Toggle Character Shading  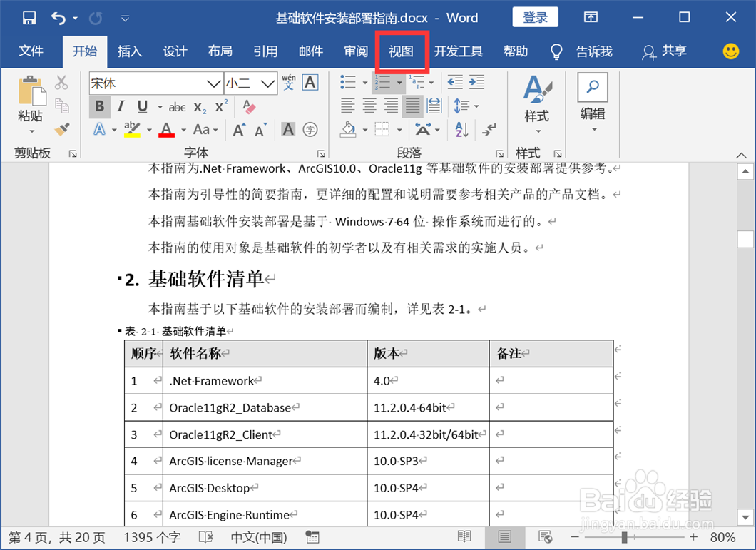288,129
